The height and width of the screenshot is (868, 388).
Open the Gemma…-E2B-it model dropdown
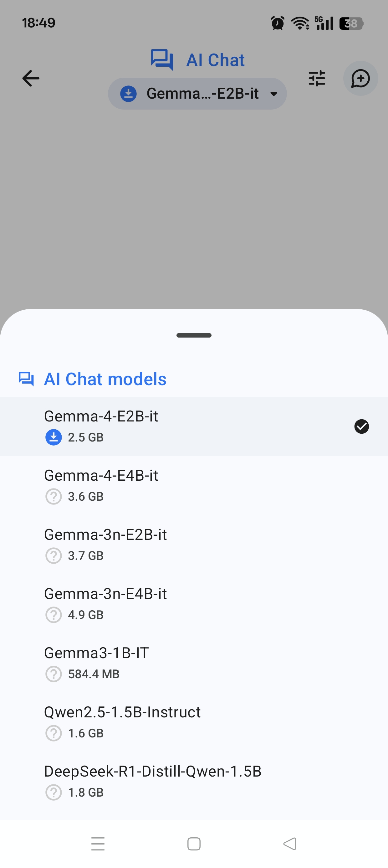197,94
